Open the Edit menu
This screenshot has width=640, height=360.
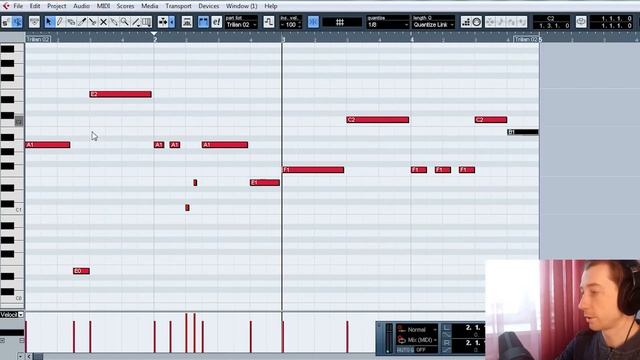pos(35,6)
